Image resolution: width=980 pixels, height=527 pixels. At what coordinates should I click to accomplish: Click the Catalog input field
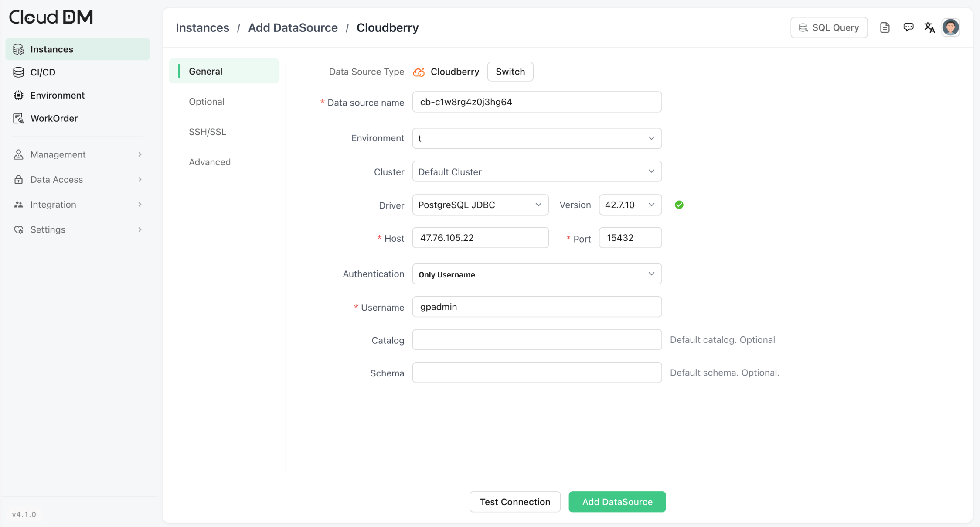click(537, 340)
